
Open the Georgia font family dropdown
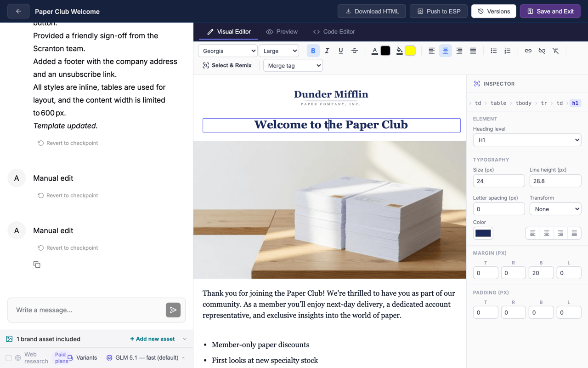[x=228, y=51]
